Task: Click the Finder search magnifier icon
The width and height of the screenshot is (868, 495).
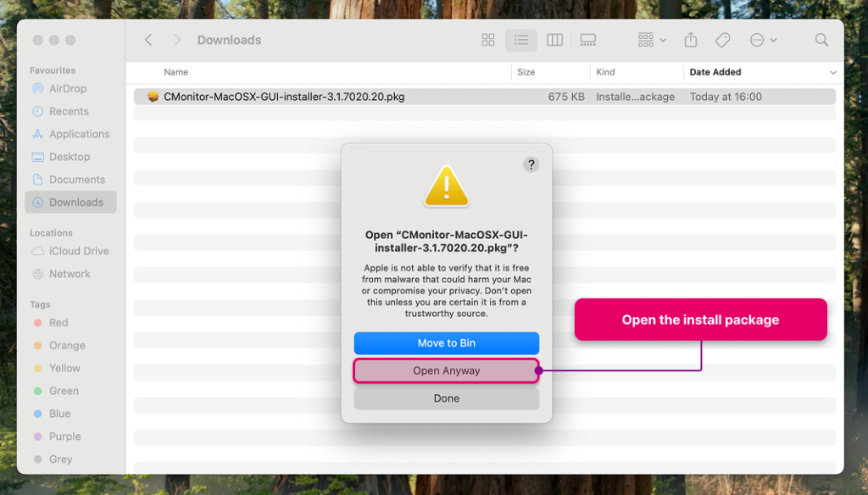Action: [821, 40]
